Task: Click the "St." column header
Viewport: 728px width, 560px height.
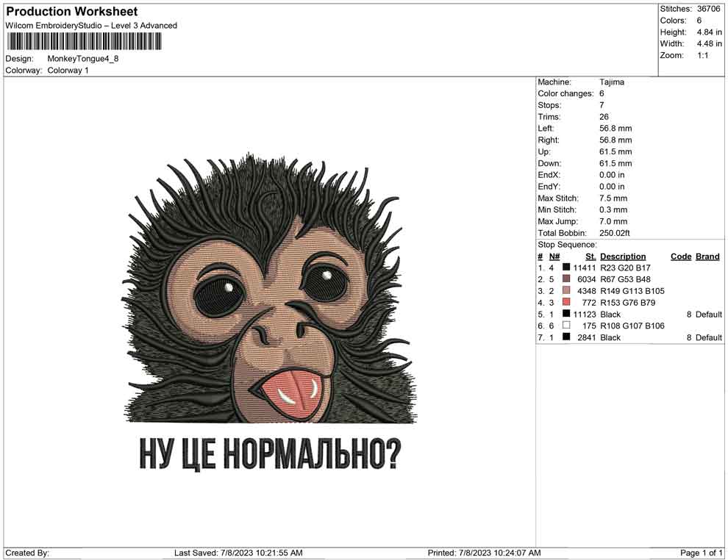Action: coord(590,256)
